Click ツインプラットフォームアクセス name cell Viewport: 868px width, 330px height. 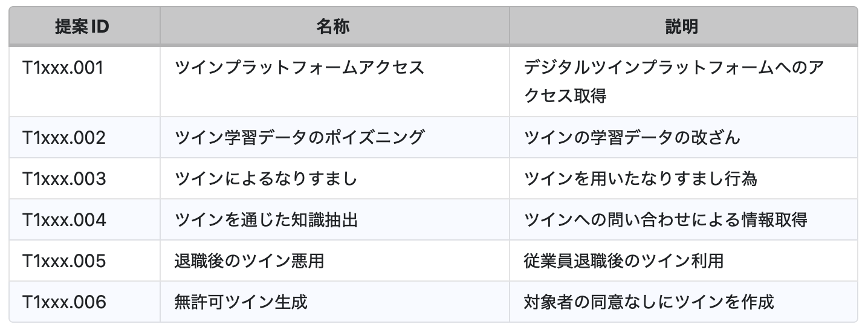[299, 68]
